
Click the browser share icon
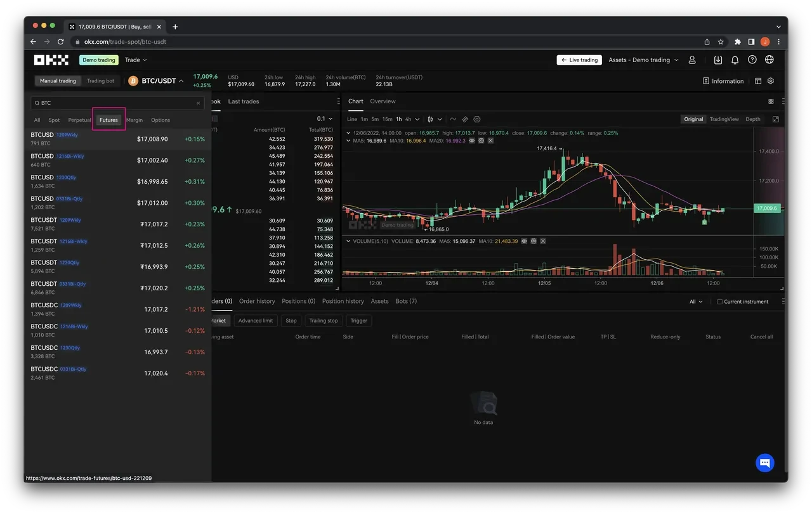point(707,42)
